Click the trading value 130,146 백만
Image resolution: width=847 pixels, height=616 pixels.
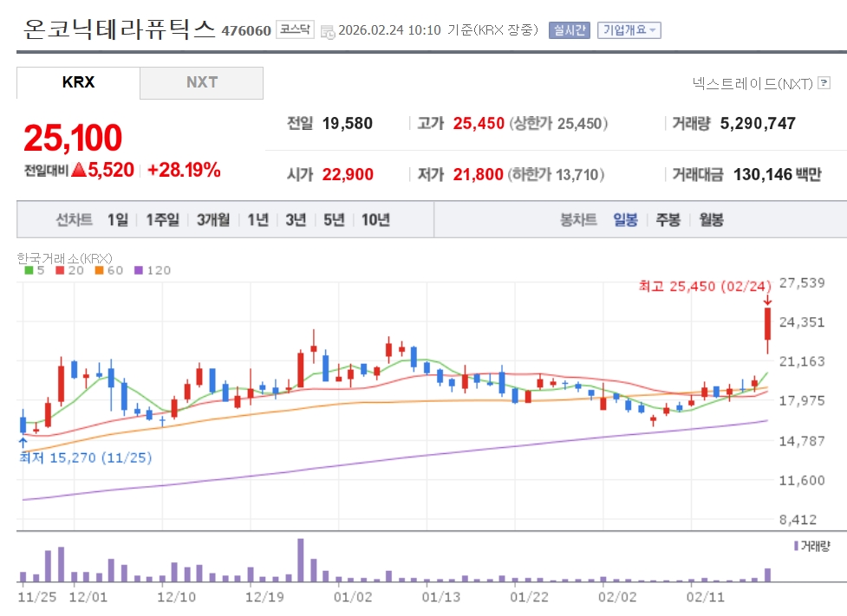coord(778,174)
